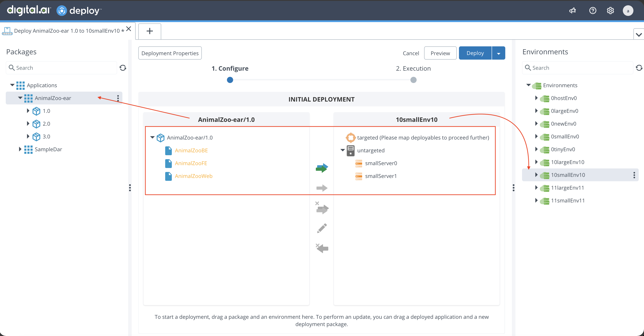This screenshot has height=336, width=644.
Task: Click the map selected deployable arrow icon
Action: point(322,188)
